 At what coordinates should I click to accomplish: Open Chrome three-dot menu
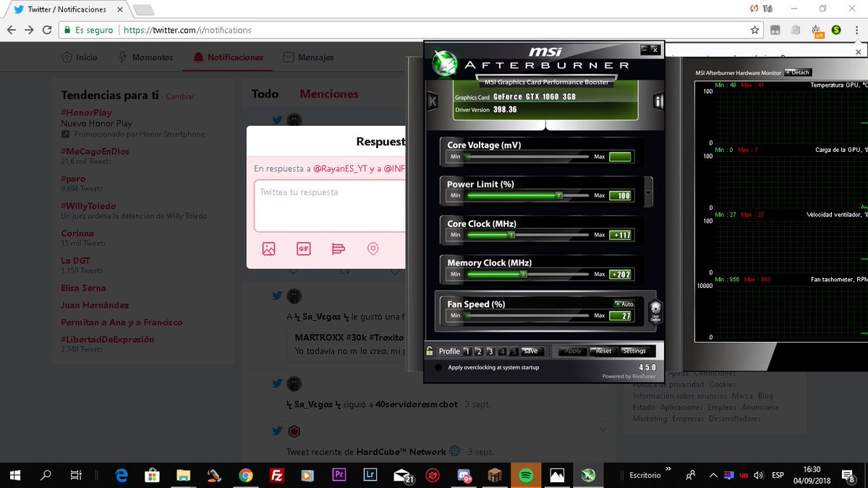point(858,30)
